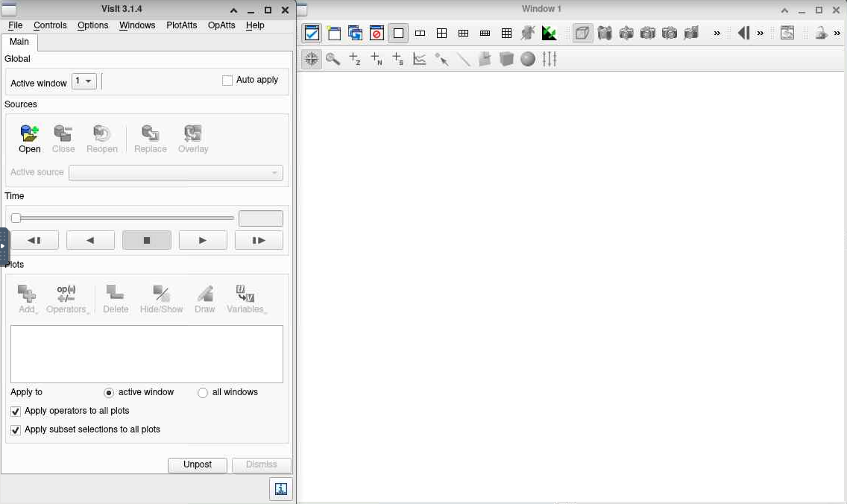Click the Stop playback button

point(146,240)
